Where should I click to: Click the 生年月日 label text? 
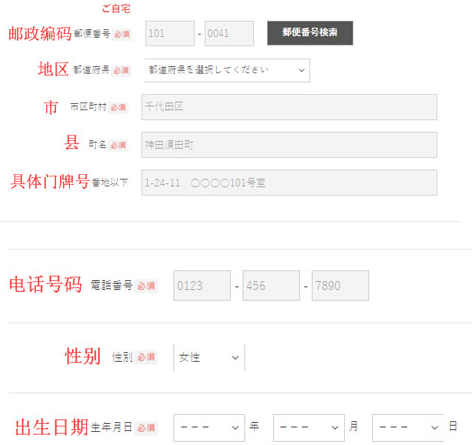pyautogui.click(x=112, y=427)
